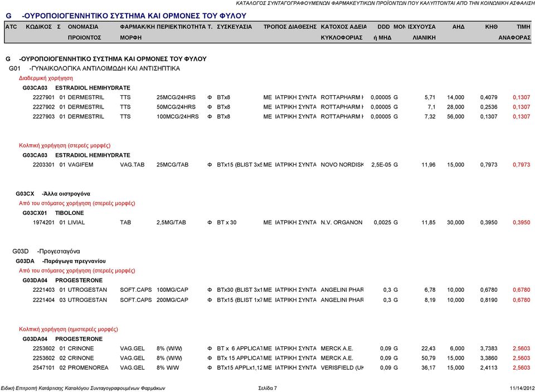Image resolution: width=535 pixels, height=392 pixels.
Task: Click the ΣΥΣΚΕΥΑΣΙΑ column header
Action: coord(235,27)
